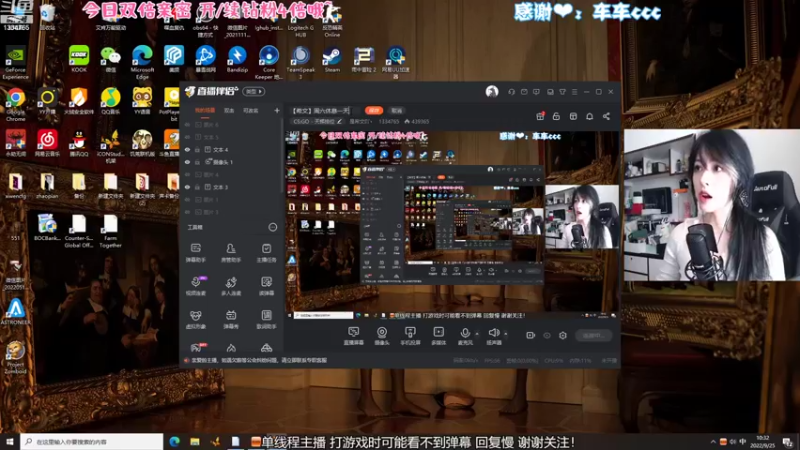The height and width of the screenshot is (450, 800).
Task: Toggle the preview eye icon in bottom bar
Action: click(547, 335)
